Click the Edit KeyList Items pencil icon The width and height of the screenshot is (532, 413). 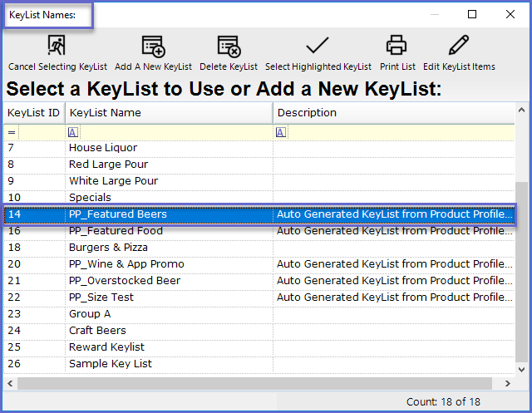(458, 47)
